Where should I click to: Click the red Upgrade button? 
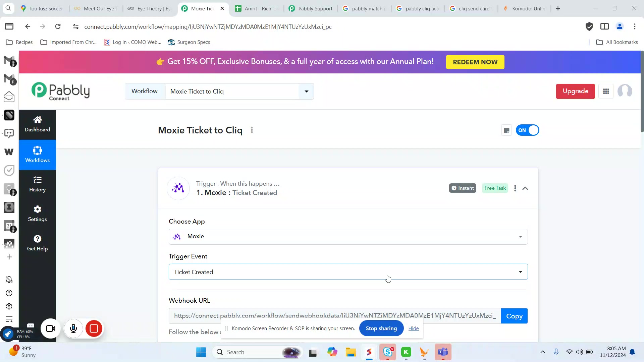575,91
